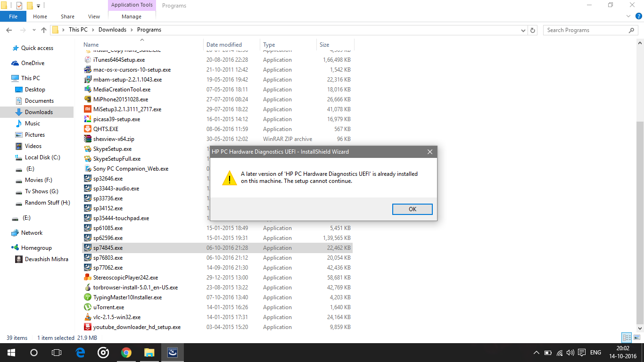
Task: Open Google Chrome from the taskbar
Action: 126,352
